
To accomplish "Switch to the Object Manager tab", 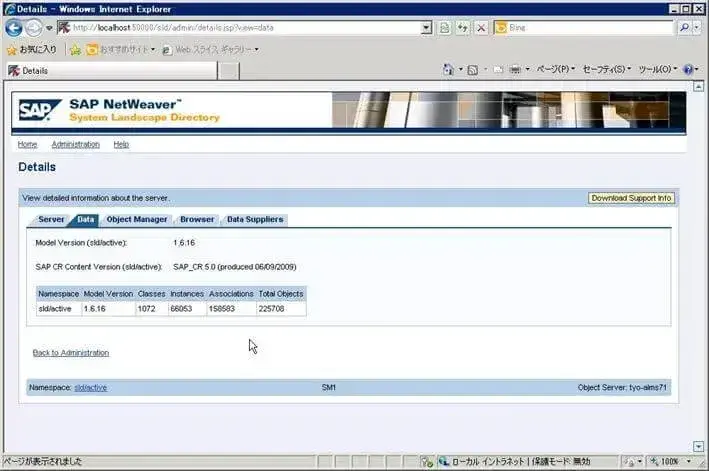I will (x=137, y=219).
